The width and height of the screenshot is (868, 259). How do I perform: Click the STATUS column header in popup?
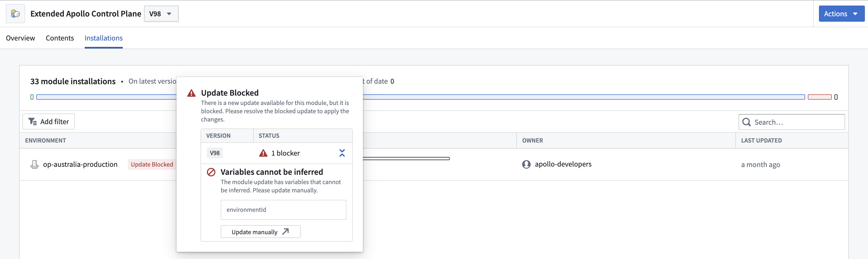click(x=269, y=136)
